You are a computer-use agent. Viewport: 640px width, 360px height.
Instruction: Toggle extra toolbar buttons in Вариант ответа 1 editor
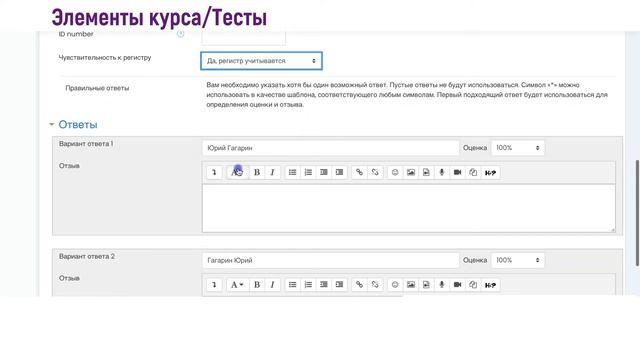tap(214, 172)
